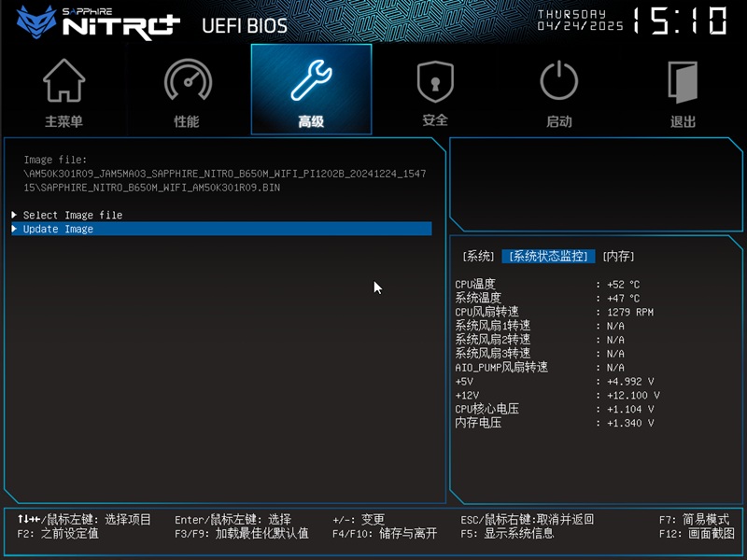Click the door 退出 icon
The width and height of the screenshot is (747, 560).
click(684, 82)
